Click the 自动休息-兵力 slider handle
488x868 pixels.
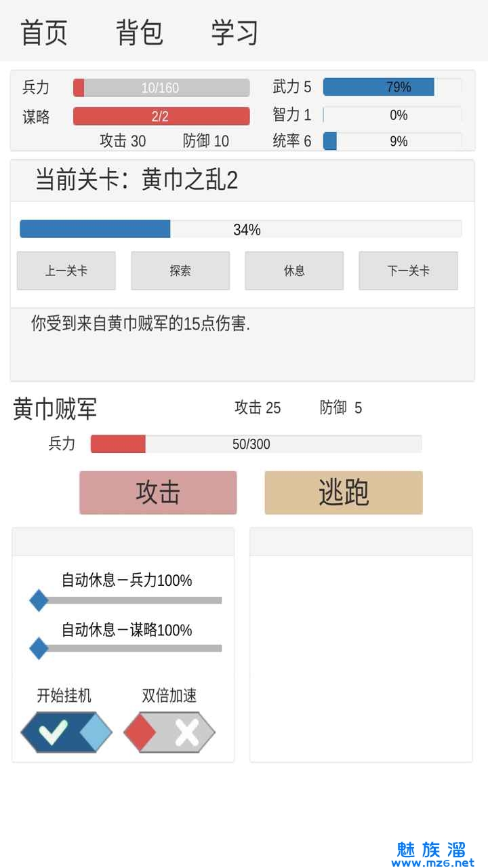[x=39, y=600]
